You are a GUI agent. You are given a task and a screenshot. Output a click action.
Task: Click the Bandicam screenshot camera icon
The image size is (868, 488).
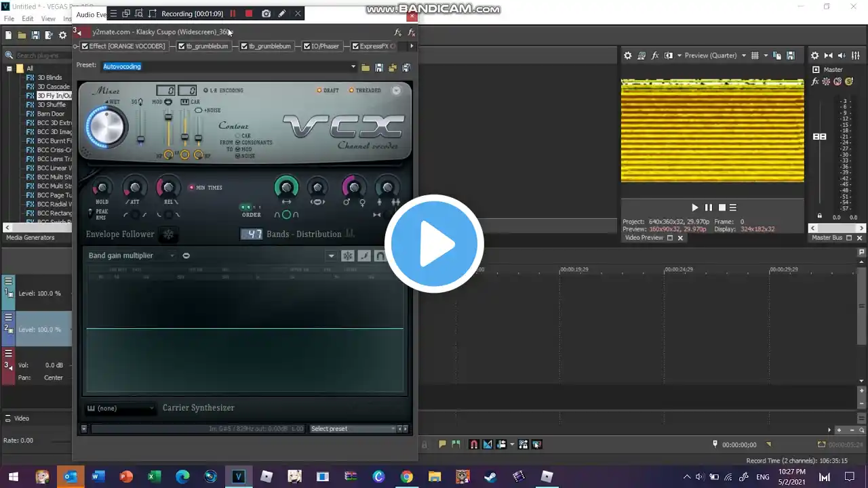[266, 14]
